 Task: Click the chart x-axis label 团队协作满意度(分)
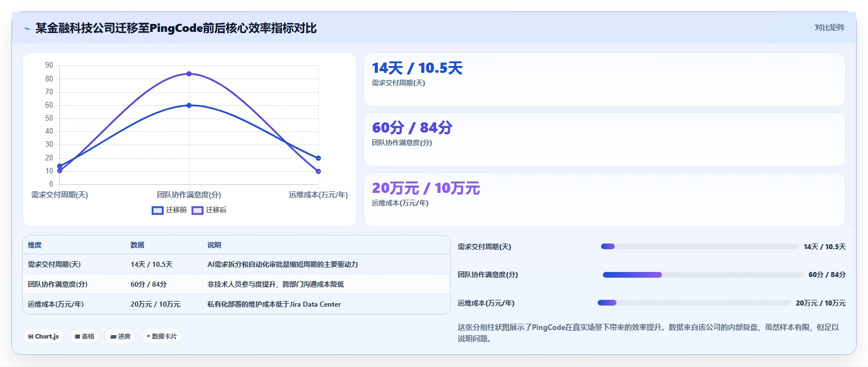(x=189, y=195)
